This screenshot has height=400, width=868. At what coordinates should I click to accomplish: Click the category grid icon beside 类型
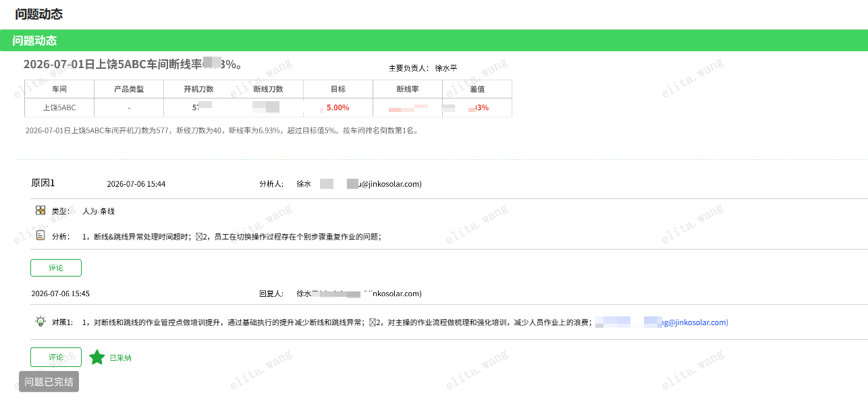[40, 210]
